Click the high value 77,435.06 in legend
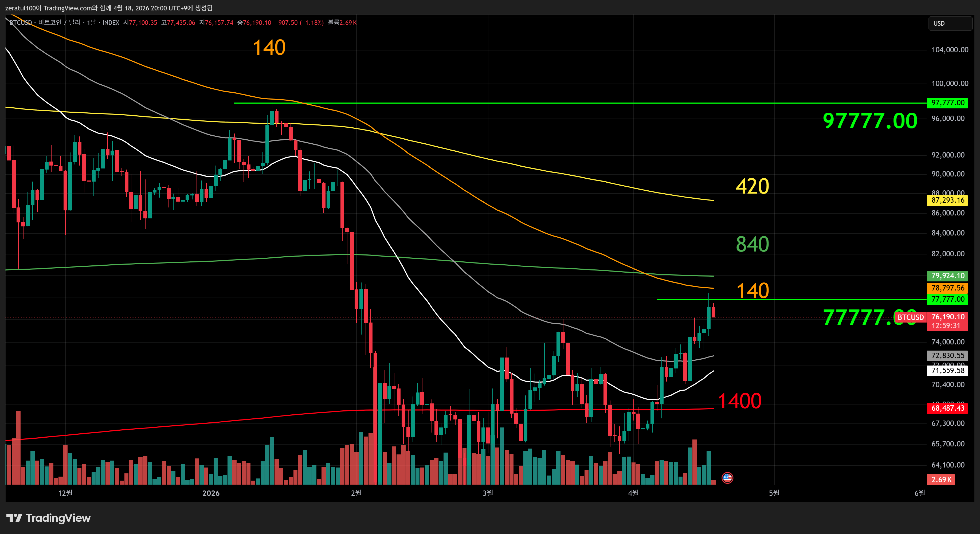 [181, 22]
